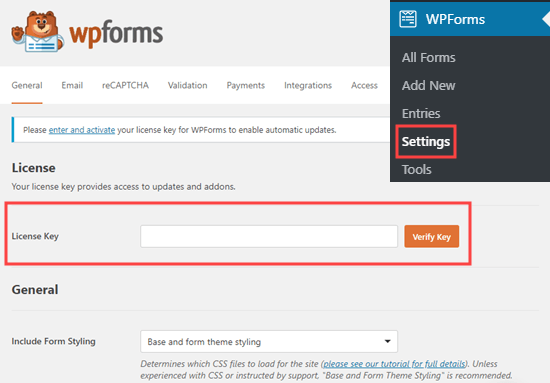The image size is (550, 383).
Task: Click the WPForms bear mascot logo
Action: [38, 31]
